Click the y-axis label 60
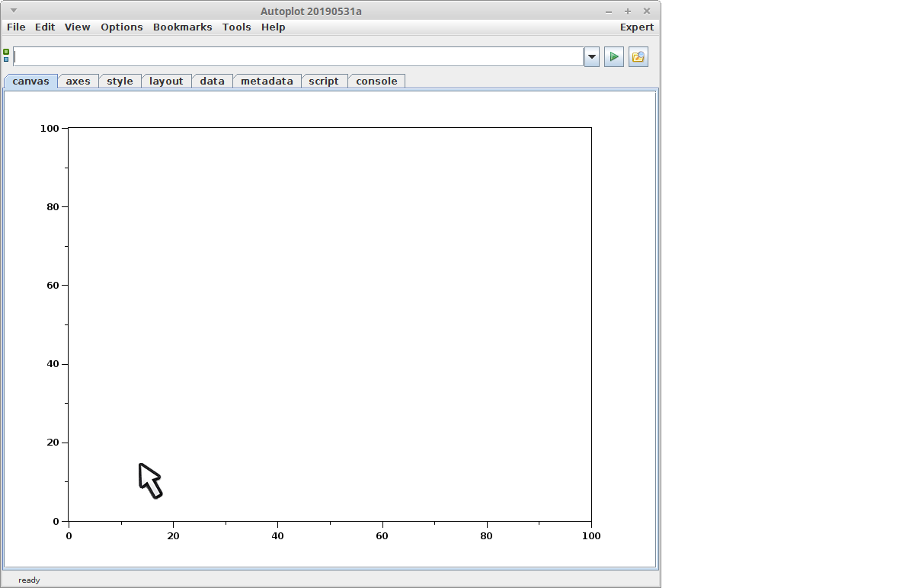The width and height of the screenshot is (912, 588). click(x=53, y=286)
